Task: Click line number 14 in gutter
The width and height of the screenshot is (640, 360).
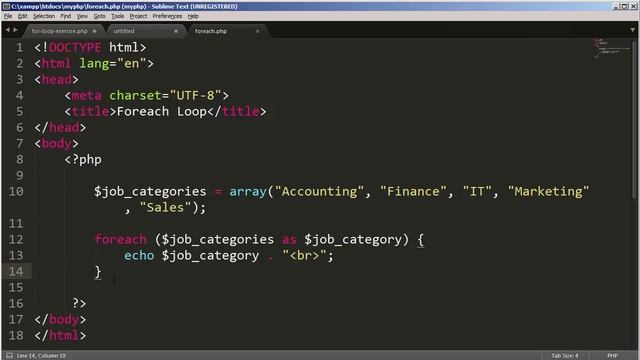Action: point(16,271)
